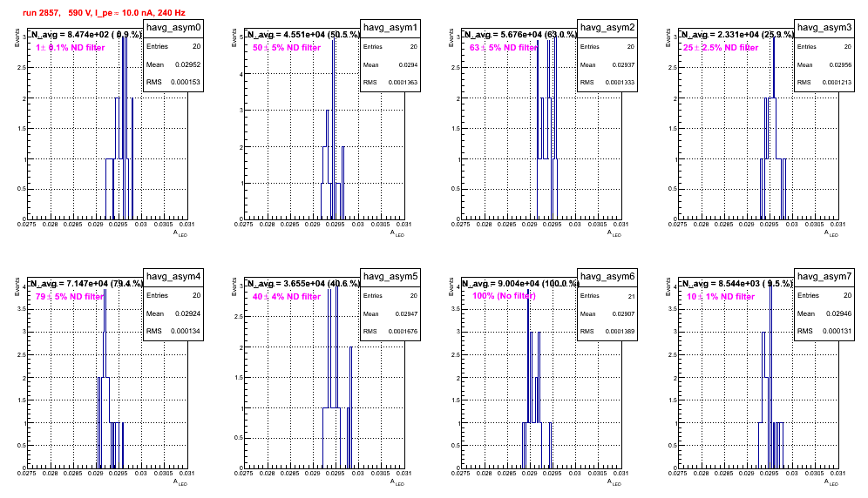Viewport: 868px width, 498px height.
Task: Select RMS value 0.000153 in havg_asym0 box
Action: (x=186, y=83)
